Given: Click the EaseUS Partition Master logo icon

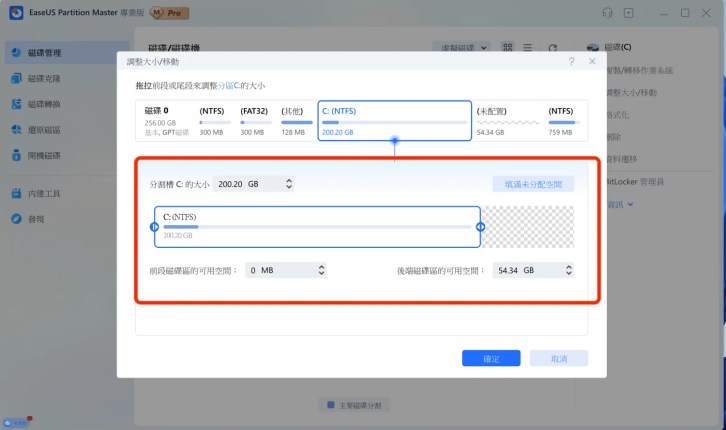Looking at the screenshot, I should click(16, 12).
